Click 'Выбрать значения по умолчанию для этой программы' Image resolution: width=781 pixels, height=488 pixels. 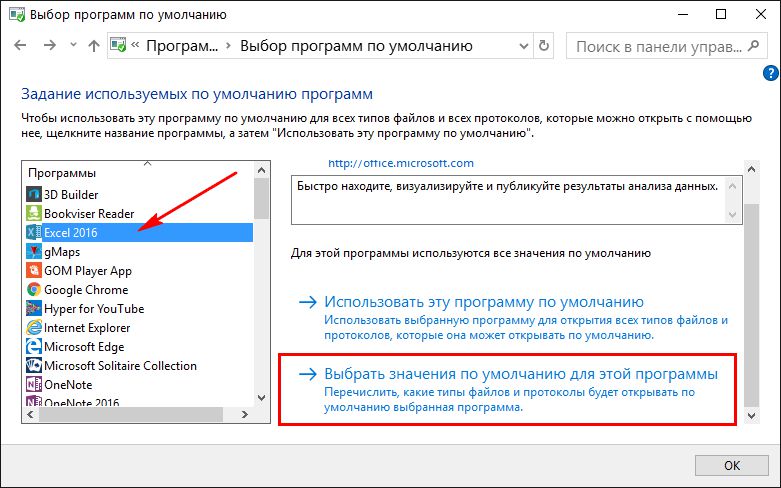pyautogui.click(x=521, y=374)
